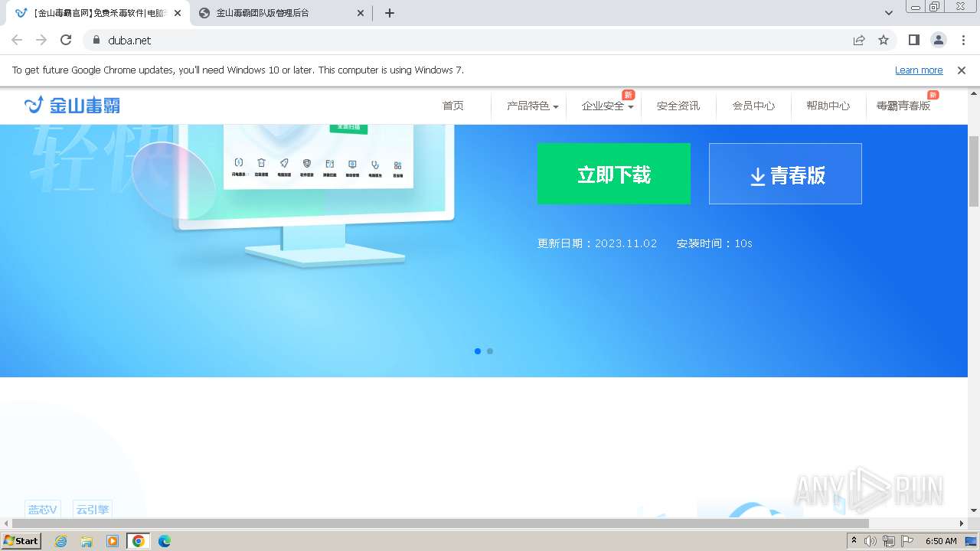Viewport: 980px width, 551px height.
Task: Click the padlock site info icon
Action: coord(96,40)
